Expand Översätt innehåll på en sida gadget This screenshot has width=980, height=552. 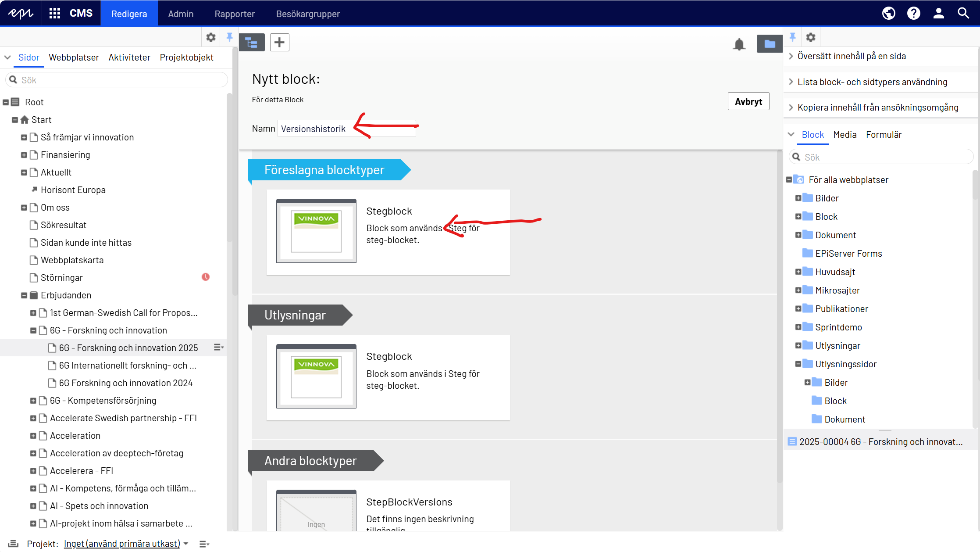[852, 56]
